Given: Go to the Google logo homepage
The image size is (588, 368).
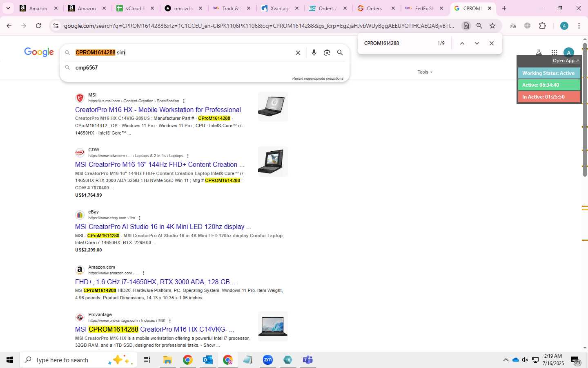Looking at the screenshot, I should pos(39,52).
